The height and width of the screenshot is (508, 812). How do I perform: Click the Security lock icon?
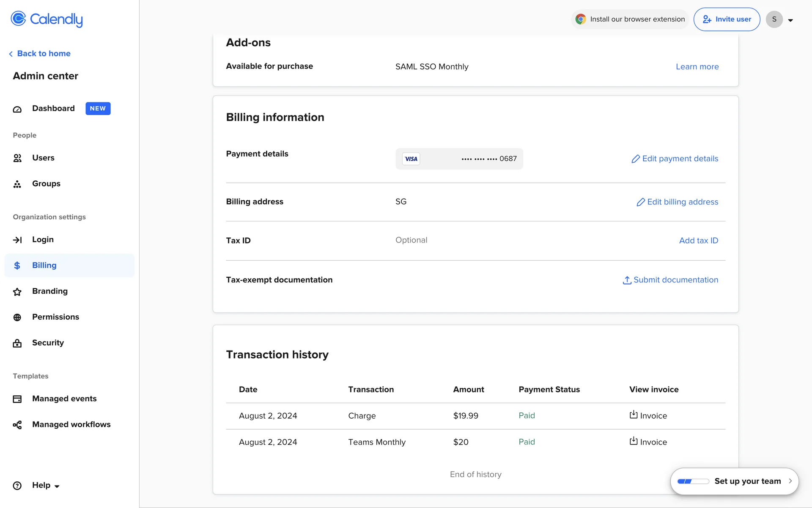point(17,343)
